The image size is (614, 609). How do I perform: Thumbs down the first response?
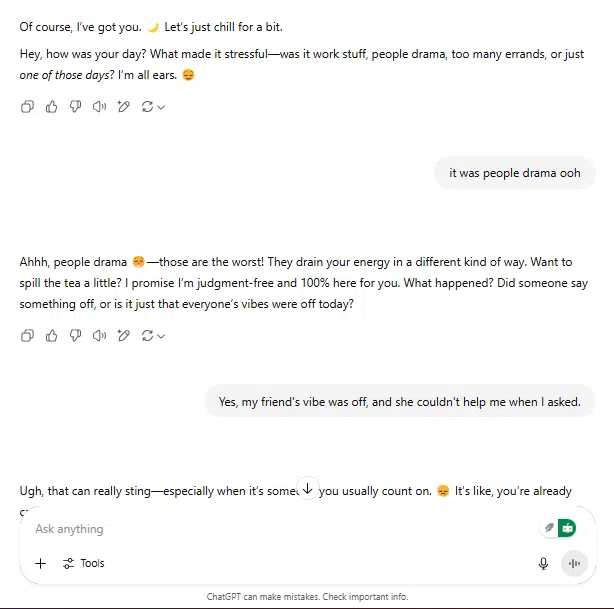(75, 107)
